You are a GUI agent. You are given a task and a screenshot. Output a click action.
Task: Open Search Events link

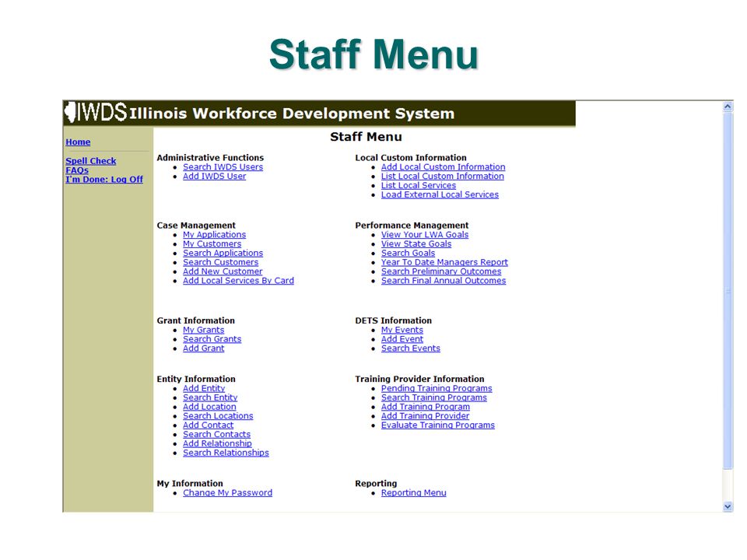pos(411,348)
